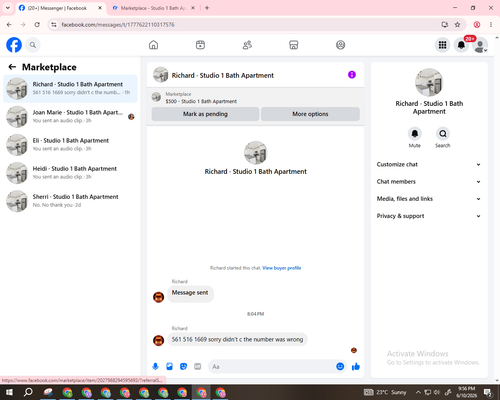The width and height of the screenshot is (500, 400).
Task: Mute this chat using the bell icon
Action: coord(414,134)
